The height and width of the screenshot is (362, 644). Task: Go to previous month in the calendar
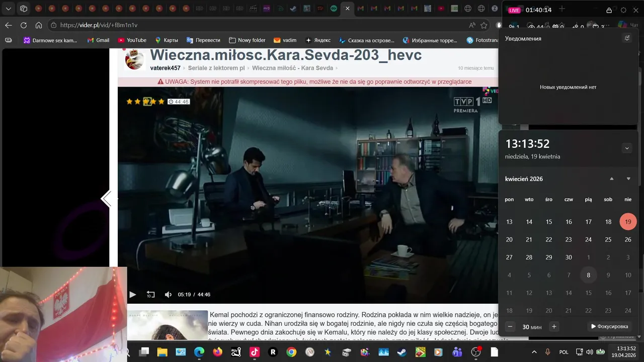612,178
